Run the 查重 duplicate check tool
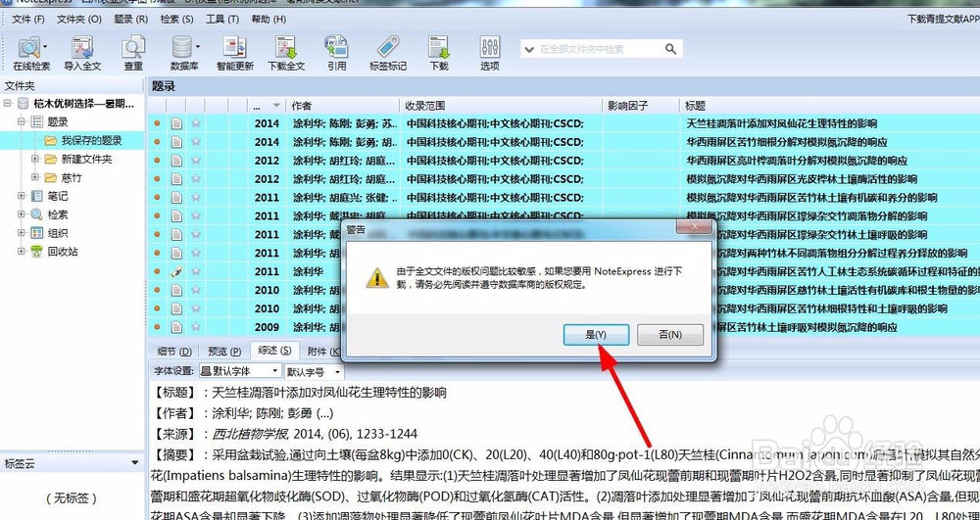980x520 pixels. click(x=133, y=53)
